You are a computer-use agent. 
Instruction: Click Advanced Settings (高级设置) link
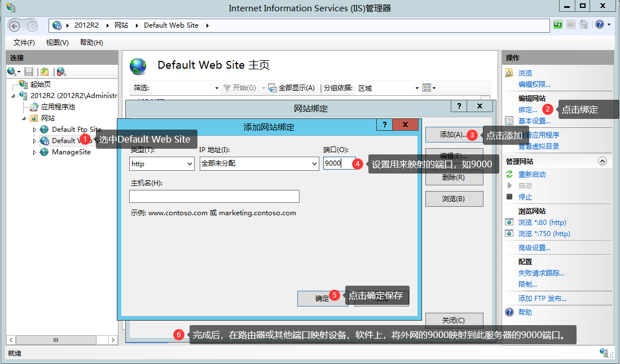point(534,248)
